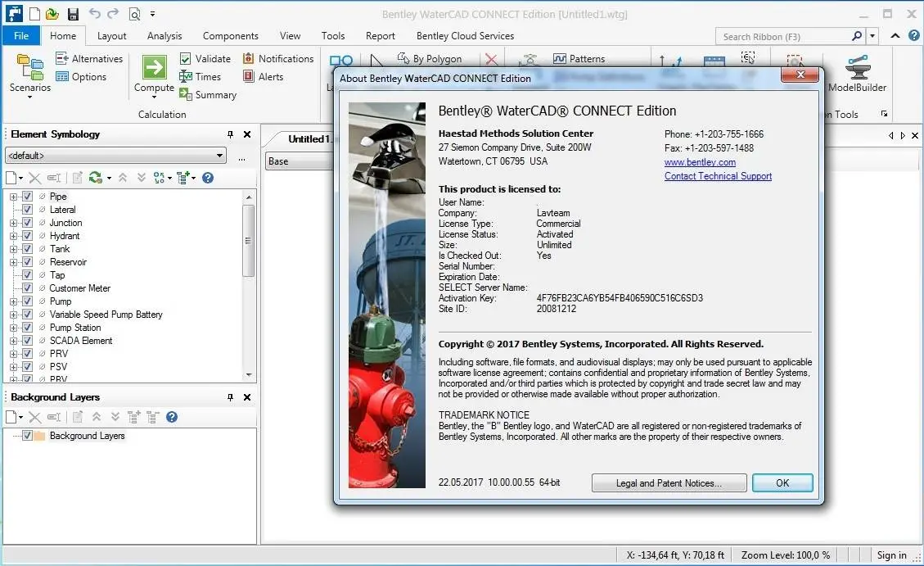Expand the Pipe tree node
This screenshot has height=566, width=924.
[x=13, y=197]
